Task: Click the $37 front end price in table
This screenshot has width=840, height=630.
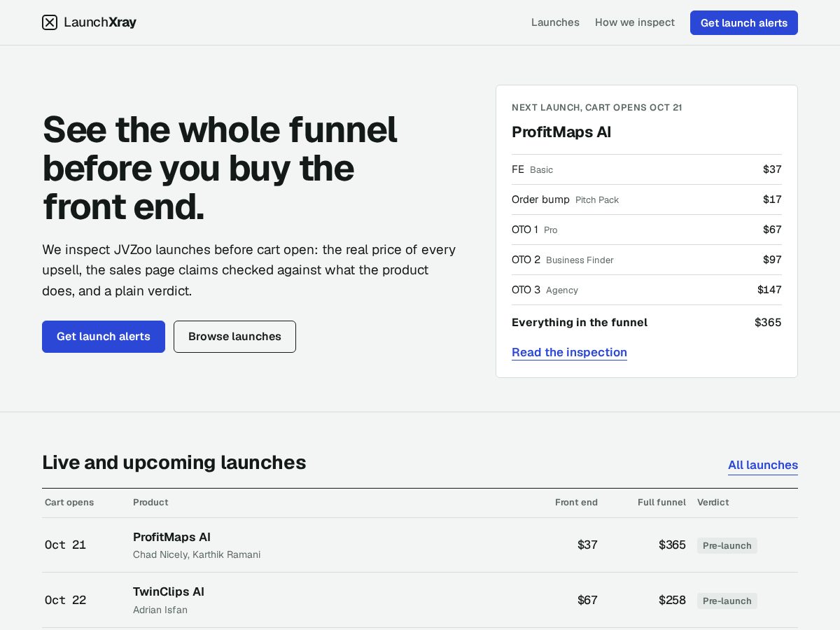Action: click(587, 545)
